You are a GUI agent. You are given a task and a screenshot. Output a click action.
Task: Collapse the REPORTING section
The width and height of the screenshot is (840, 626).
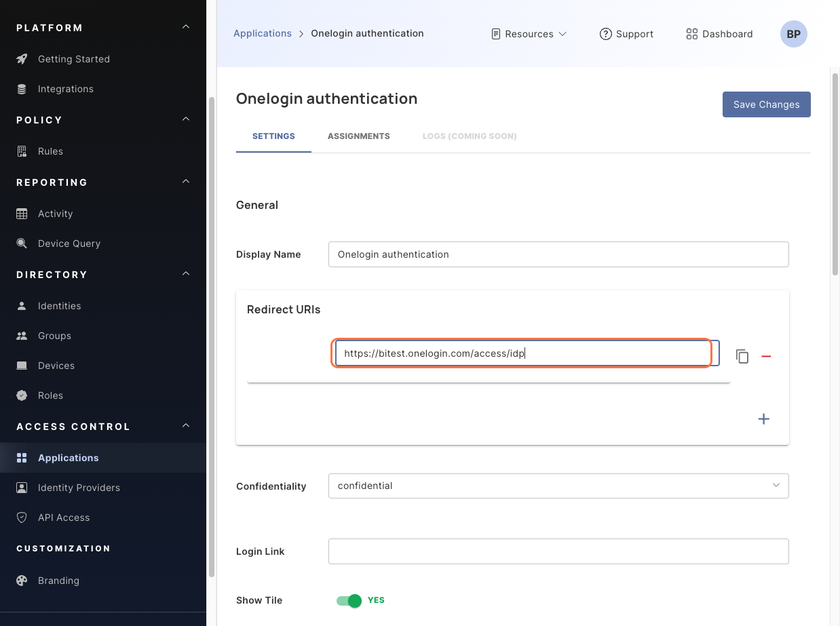(x=186, y=182)
